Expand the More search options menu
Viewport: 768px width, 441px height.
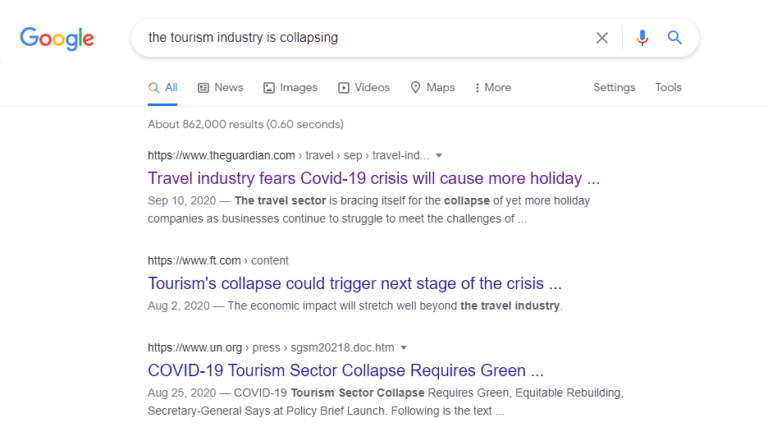tap(493, 88)
